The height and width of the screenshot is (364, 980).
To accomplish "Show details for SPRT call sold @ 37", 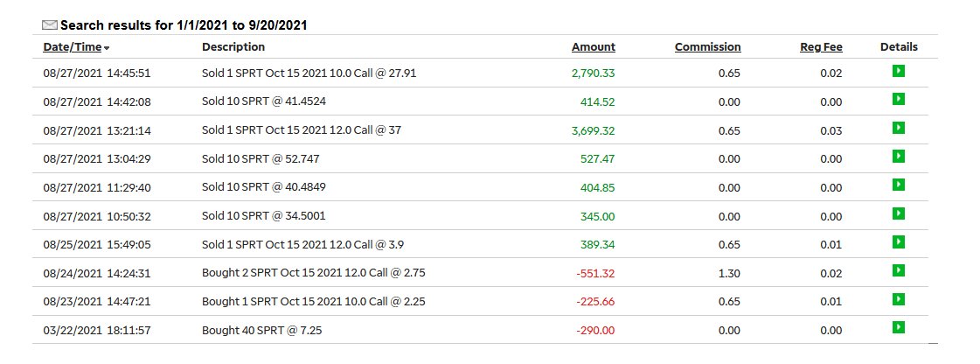I will click(x=898, y=128).
